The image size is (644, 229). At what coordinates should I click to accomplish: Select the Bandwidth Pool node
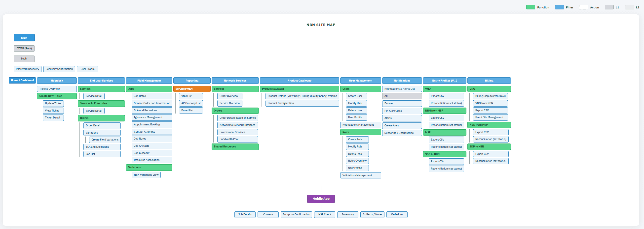pyautogui.click(x=237, y=139)
